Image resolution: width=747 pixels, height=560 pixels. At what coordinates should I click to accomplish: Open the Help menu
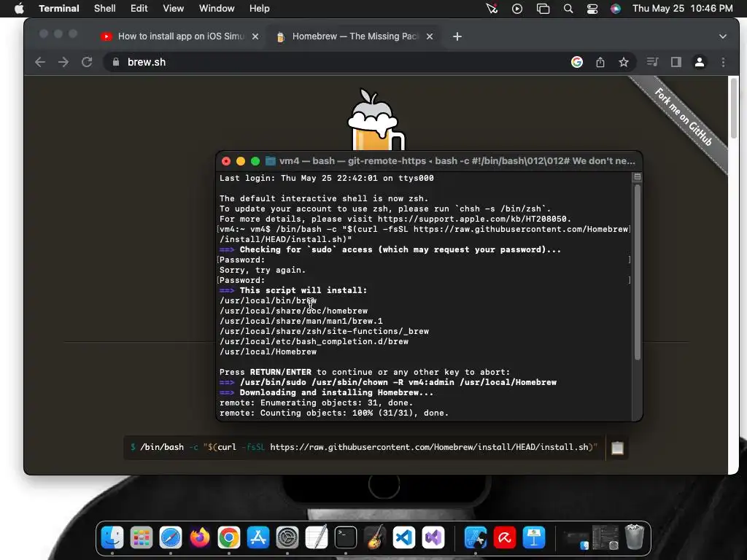point(260,8)
